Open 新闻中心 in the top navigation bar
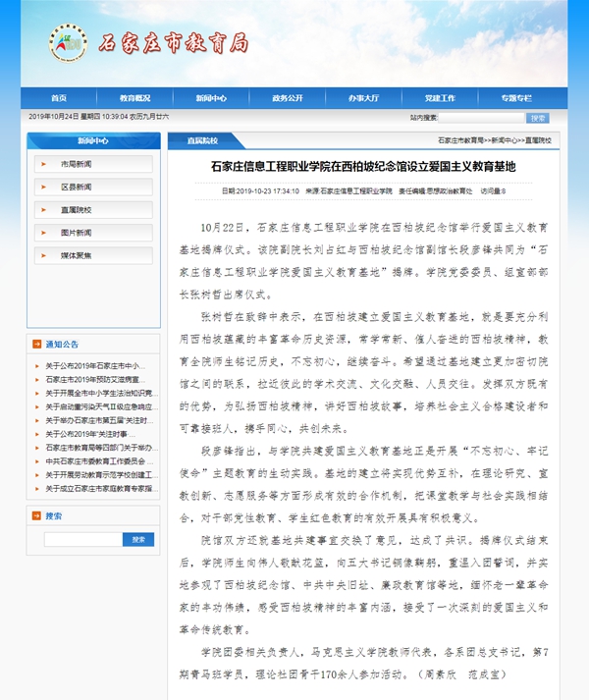Screen dimensions: 589x700 [211, 98]
